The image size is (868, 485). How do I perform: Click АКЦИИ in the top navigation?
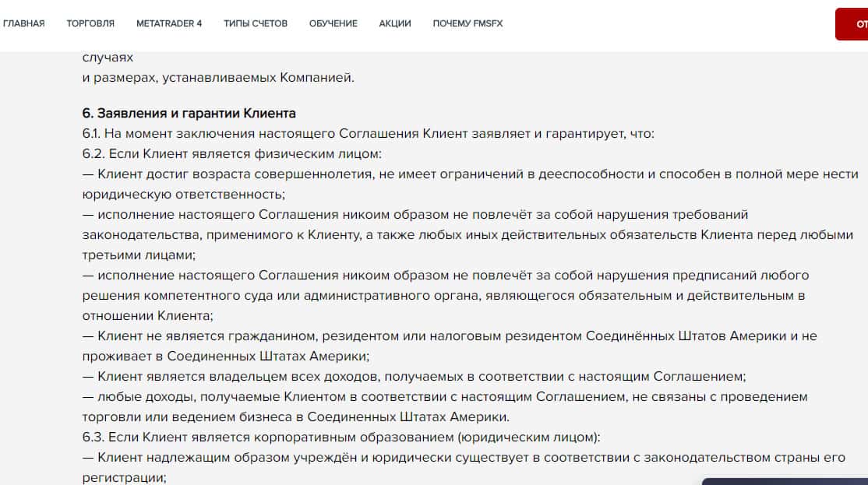[x=395, y=23]
